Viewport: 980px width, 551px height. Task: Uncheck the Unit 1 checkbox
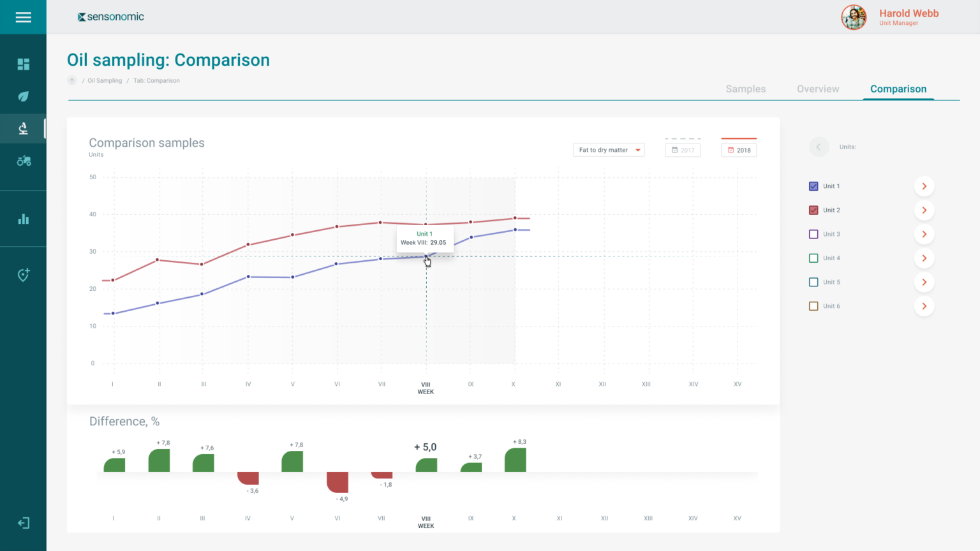tap(813, 186)
